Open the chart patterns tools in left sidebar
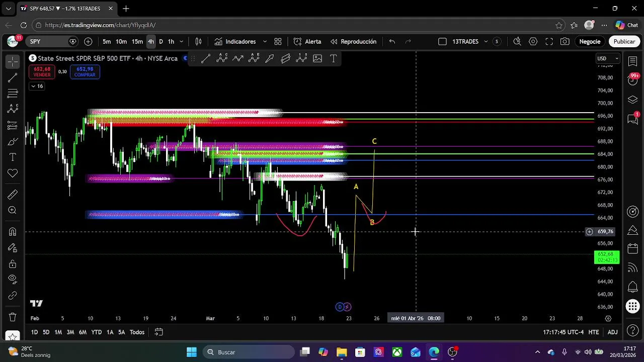Screen dimensions: 644x362 click(x=13, y=109)
